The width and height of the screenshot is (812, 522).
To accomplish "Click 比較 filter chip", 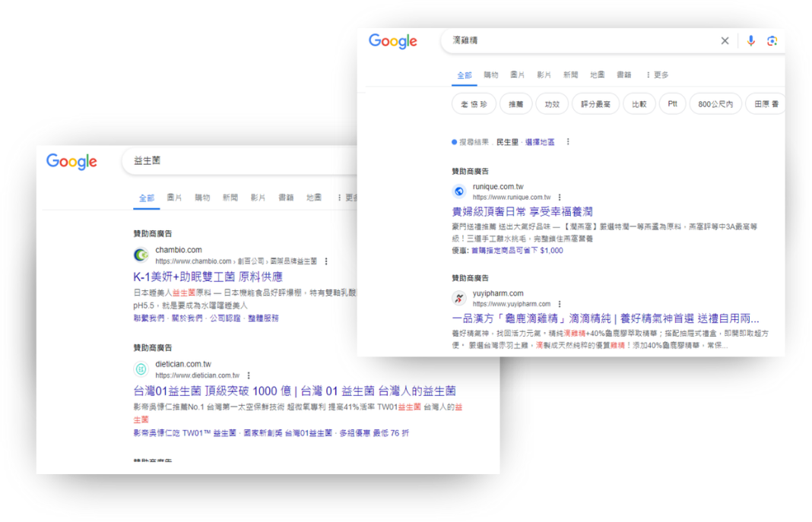I will pos(639,104).
